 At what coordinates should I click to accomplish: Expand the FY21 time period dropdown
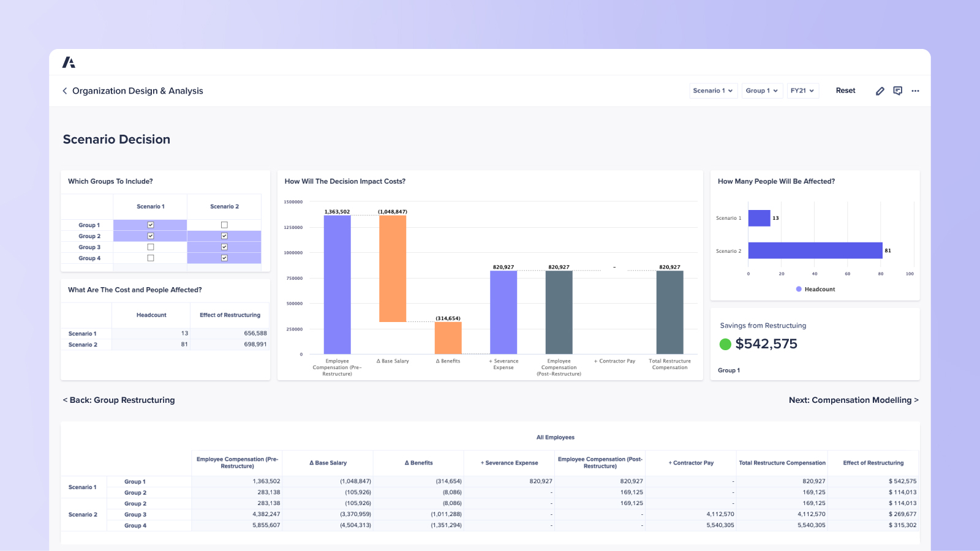tap(802, 91)
